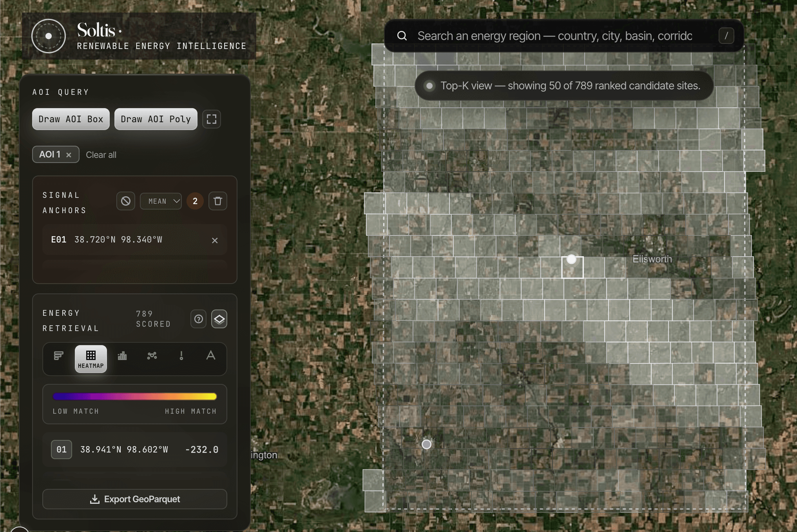Click Export GeoParquet button
The image size is (797, 532).
(135, 499)
